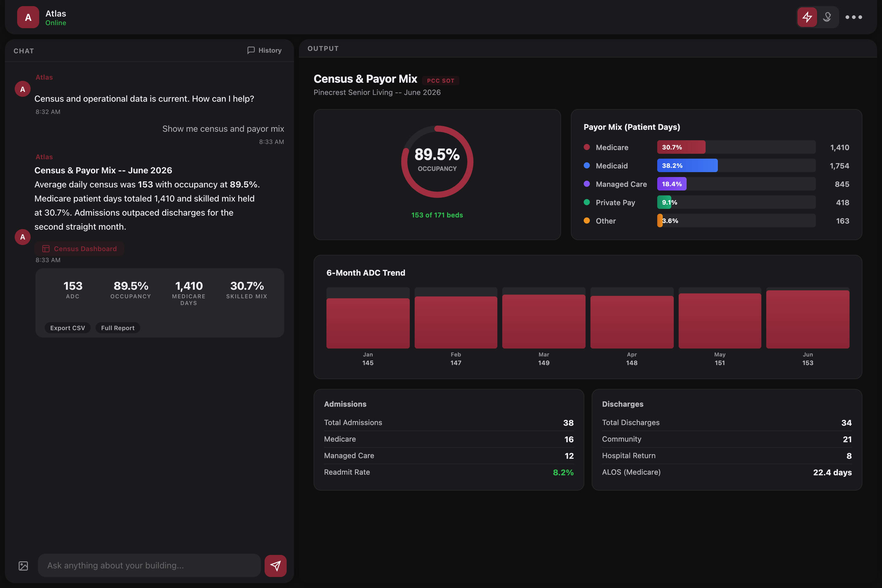
Task: Open the Full Report
Action: tap(118, 328)
